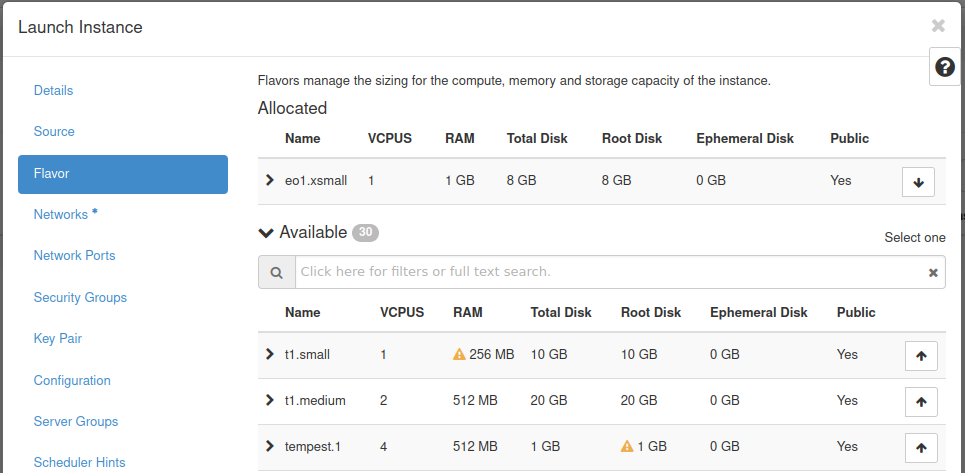This screenshot has width=965, height=473.
Task: Select the Security Groups step
Action: 80,298
